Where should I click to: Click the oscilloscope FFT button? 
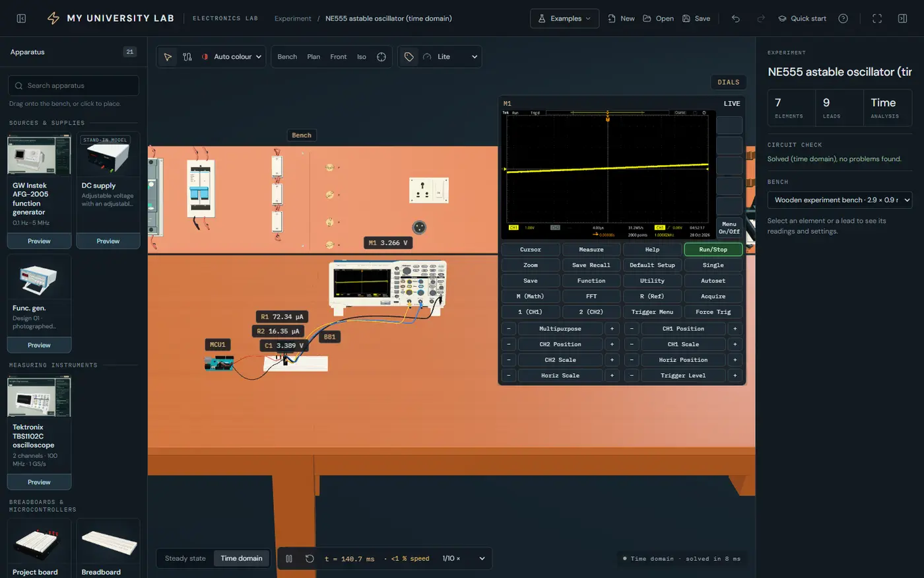pyautogui.click(x=591, y=297)
